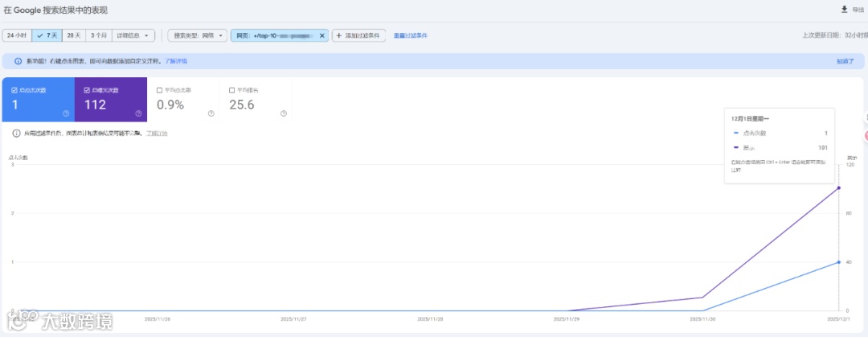
Task: Click the last updated timestamp text
Action: click(x=835, y=35)
